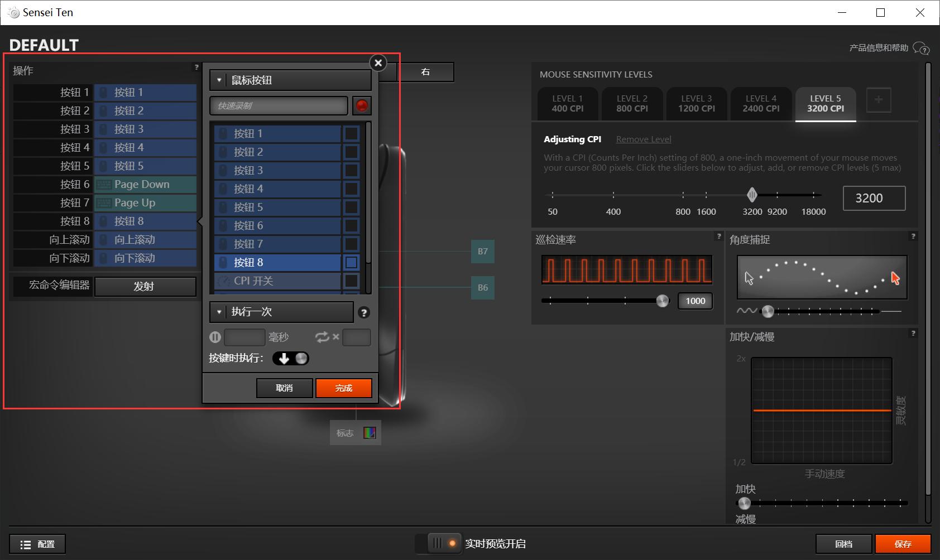Select the LEVEL 2 800 CPI tab
The image size is (940, 560).
coord(632,104)
